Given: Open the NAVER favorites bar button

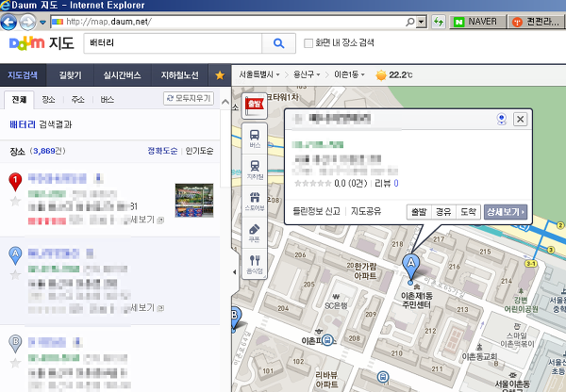Looking at the screenshot, I should [x=477, y=22].
